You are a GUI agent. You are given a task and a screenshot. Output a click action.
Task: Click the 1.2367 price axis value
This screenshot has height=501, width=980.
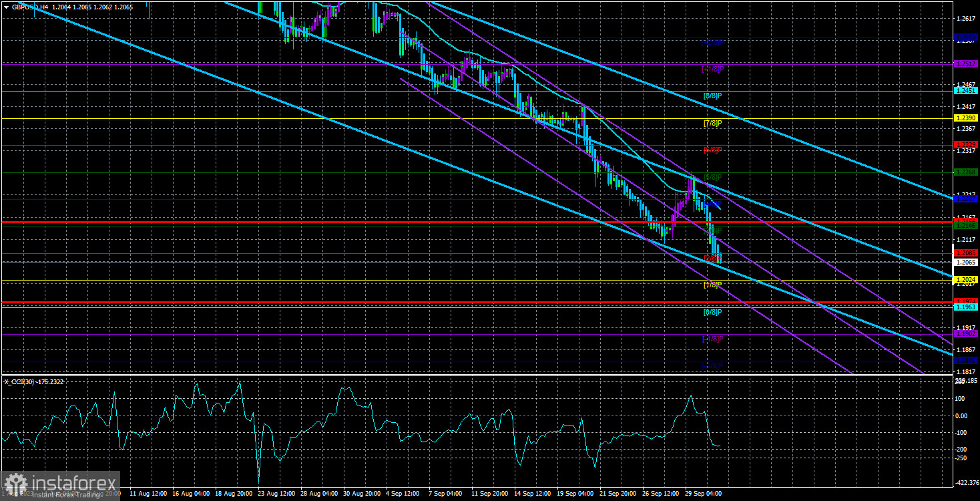point(966,129)
